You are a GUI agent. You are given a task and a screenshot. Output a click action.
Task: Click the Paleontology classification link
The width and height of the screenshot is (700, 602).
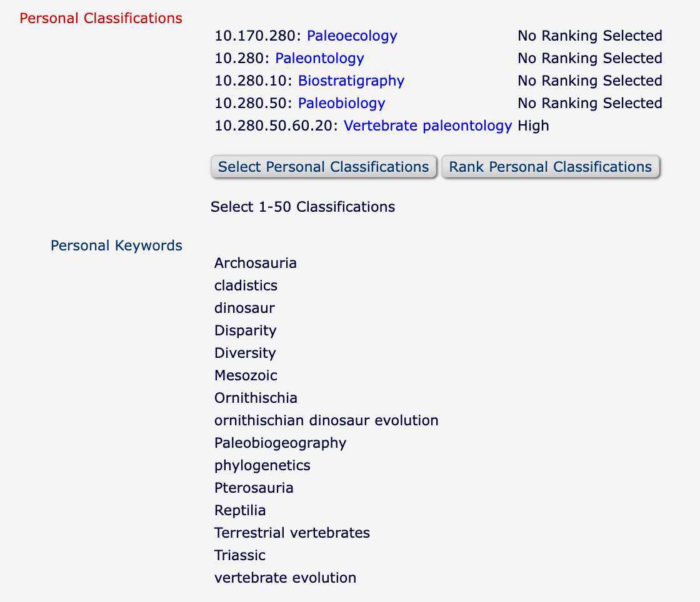click(319, 58)
